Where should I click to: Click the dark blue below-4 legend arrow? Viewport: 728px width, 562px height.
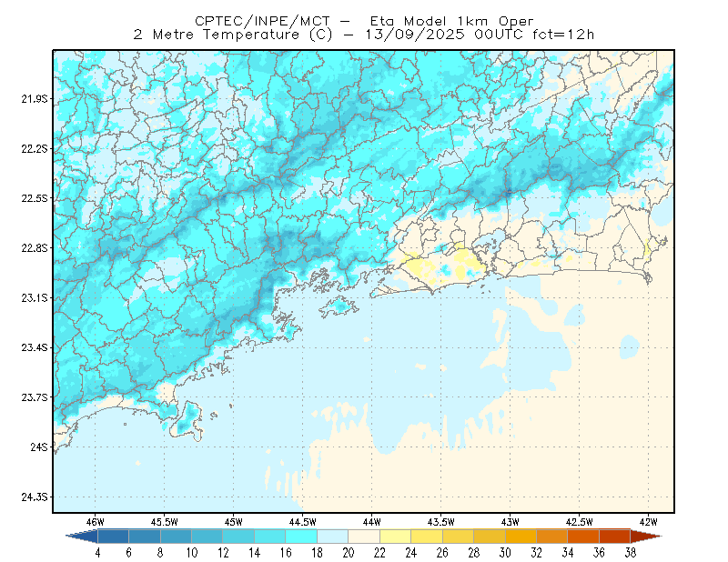point(82,536)
